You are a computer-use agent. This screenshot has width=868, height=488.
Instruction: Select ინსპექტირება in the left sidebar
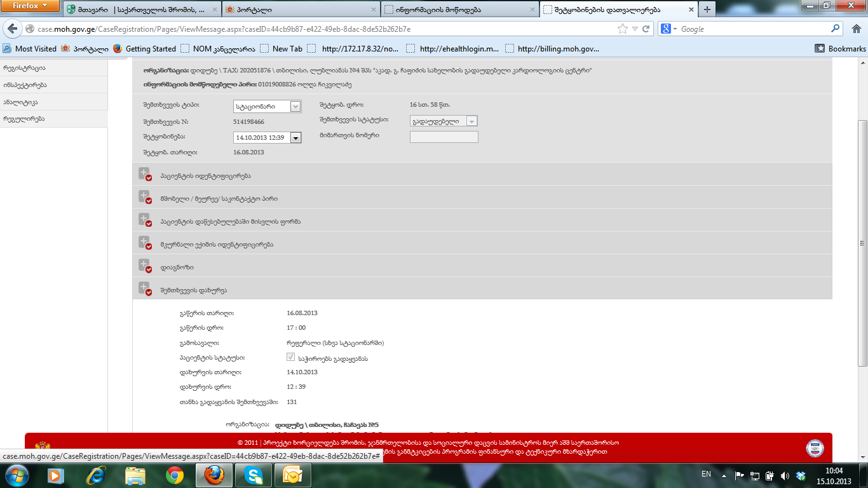point(25,85)
